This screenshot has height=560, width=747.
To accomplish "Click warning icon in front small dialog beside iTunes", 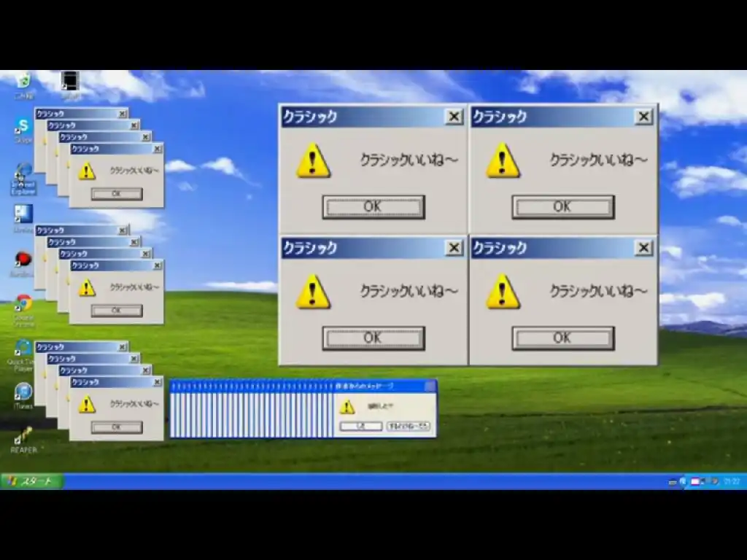I will coord(87,404).
